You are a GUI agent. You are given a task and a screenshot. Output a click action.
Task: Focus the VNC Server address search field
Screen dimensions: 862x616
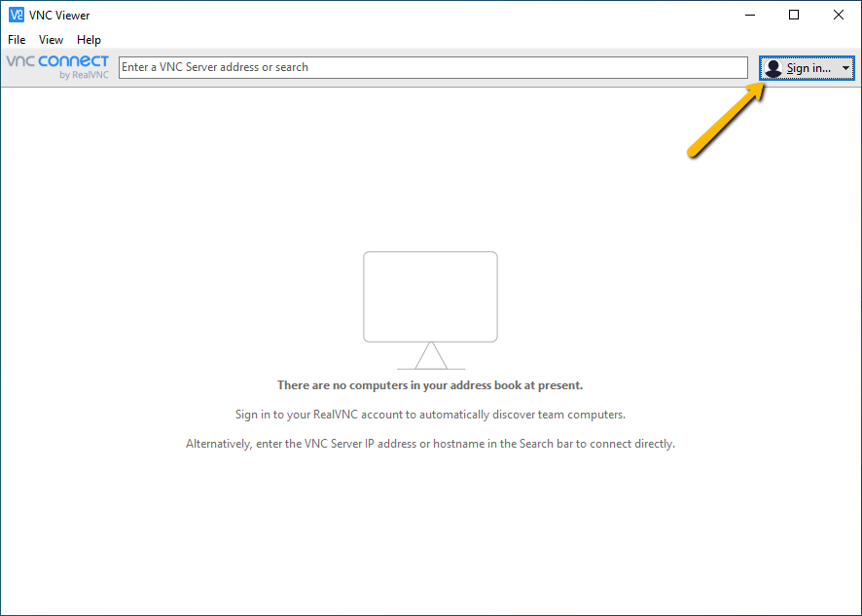433,67
